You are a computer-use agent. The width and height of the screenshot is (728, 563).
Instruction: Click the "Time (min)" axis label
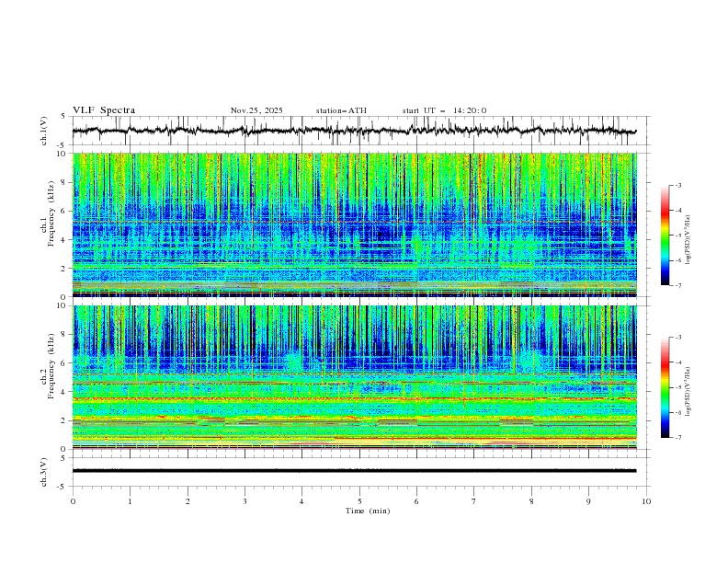pyautogui.click(x=368, y=511)
